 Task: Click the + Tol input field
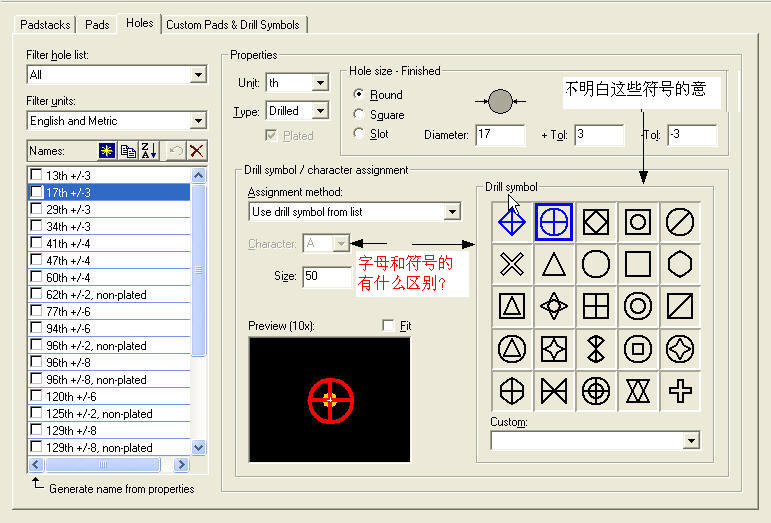click(599, 135)
